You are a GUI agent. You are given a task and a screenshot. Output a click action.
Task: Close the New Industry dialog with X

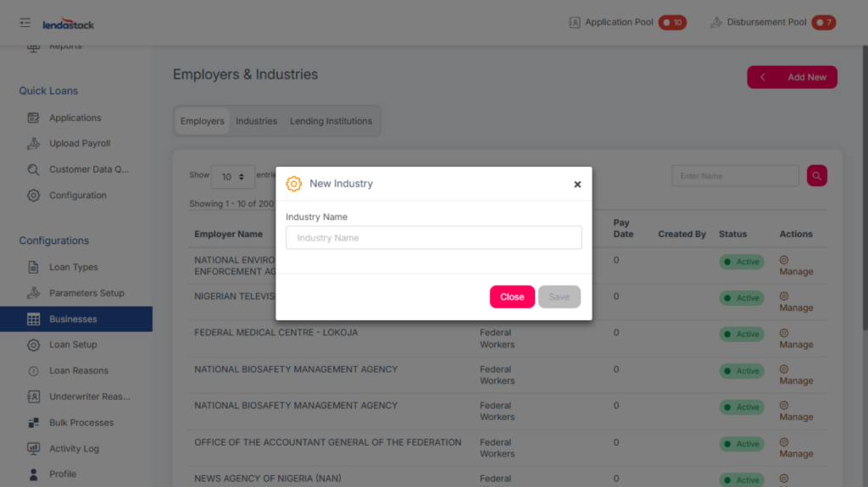click(x=577, y=184)
